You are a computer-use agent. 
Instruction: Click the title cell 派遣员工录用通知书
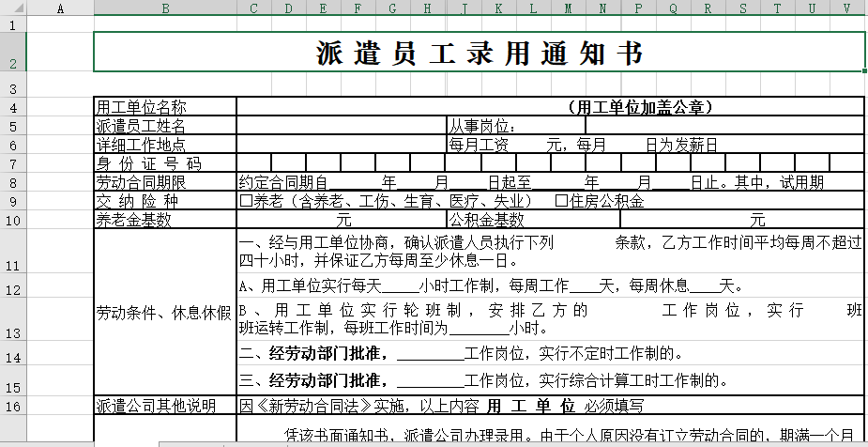479,54
